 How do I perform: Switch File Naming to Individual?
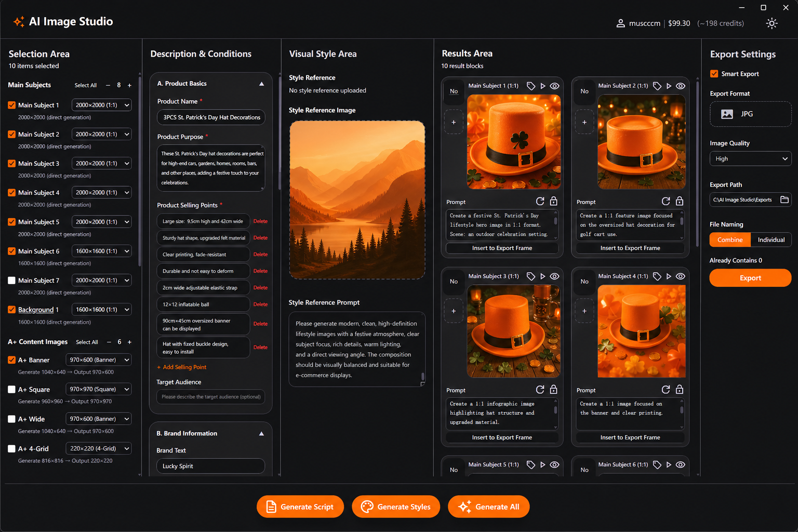click(x=771, y=240)
